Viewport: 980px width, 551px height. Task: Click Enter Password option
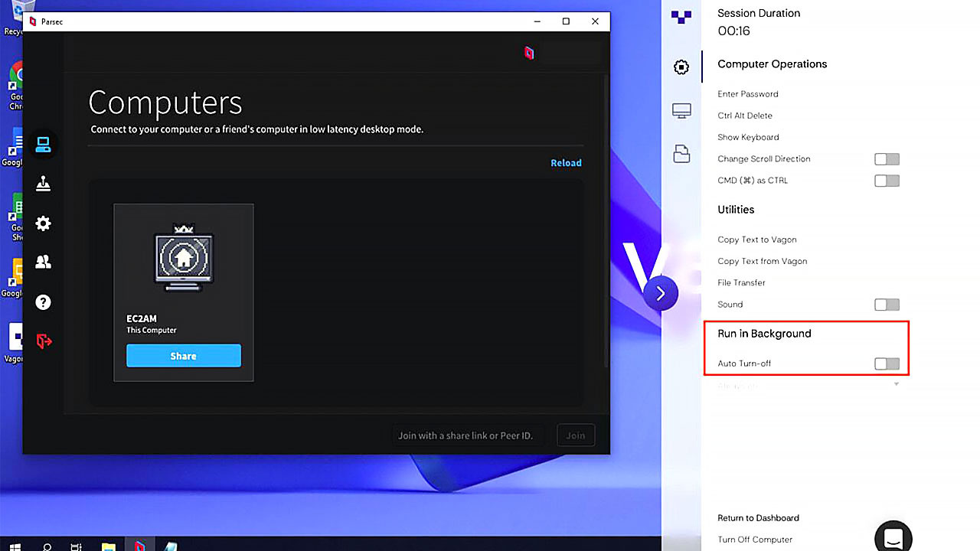[x=748, y=94]
